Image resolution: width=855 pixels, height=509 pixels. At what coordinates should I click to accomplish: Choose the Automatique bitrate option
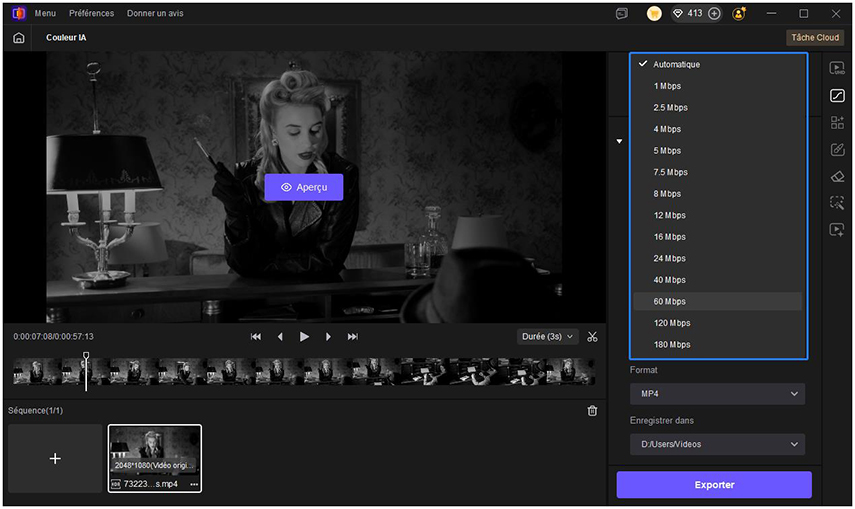pos(718,64)
